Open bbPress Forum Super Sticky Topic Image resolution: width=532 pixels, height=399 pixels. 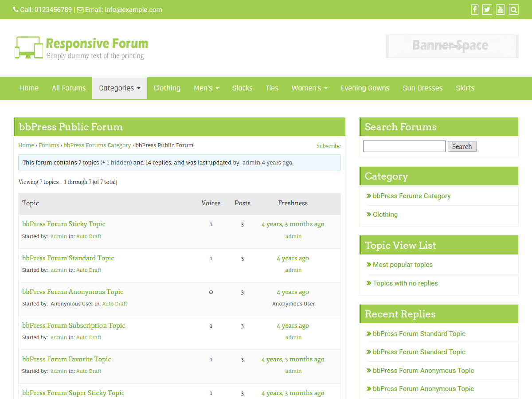coord(73,393)
